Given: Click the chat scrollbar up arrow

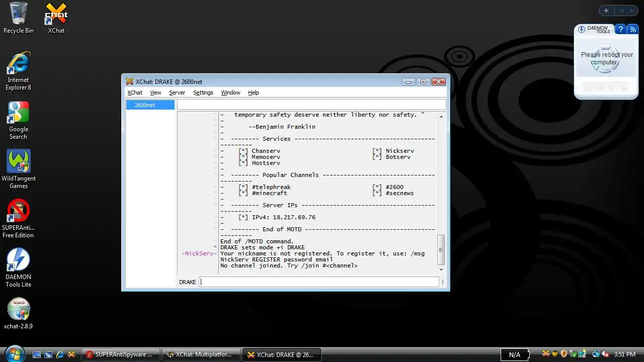Looking at the screenshot, I should (x=441, y=116).
